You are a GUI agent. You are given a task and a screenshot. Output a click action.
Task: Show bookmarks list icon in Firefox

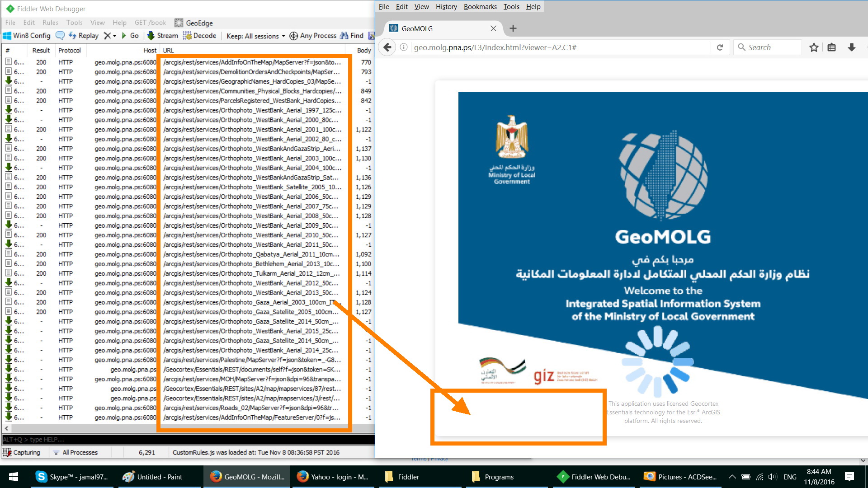pos(831,47)
